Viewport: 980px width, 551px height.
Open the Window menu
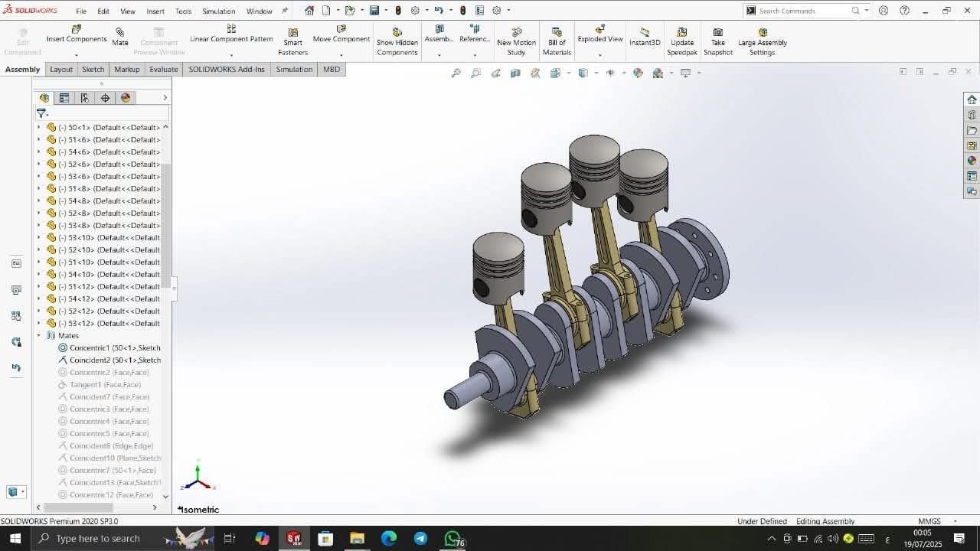(x=260, y=11)
